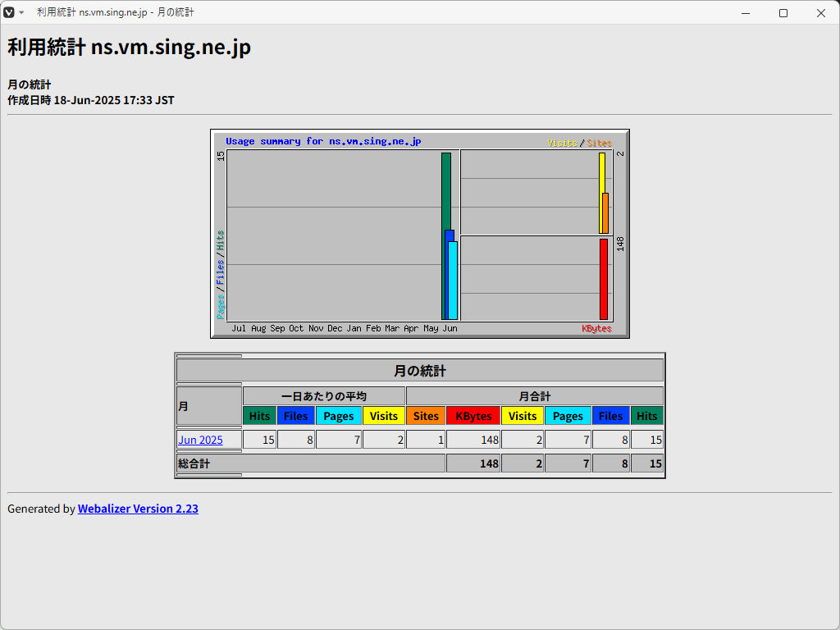
Task: Click the page heading 利用統計 ns.vm.sing.ne.jp
Action: [x=129, y=47]
